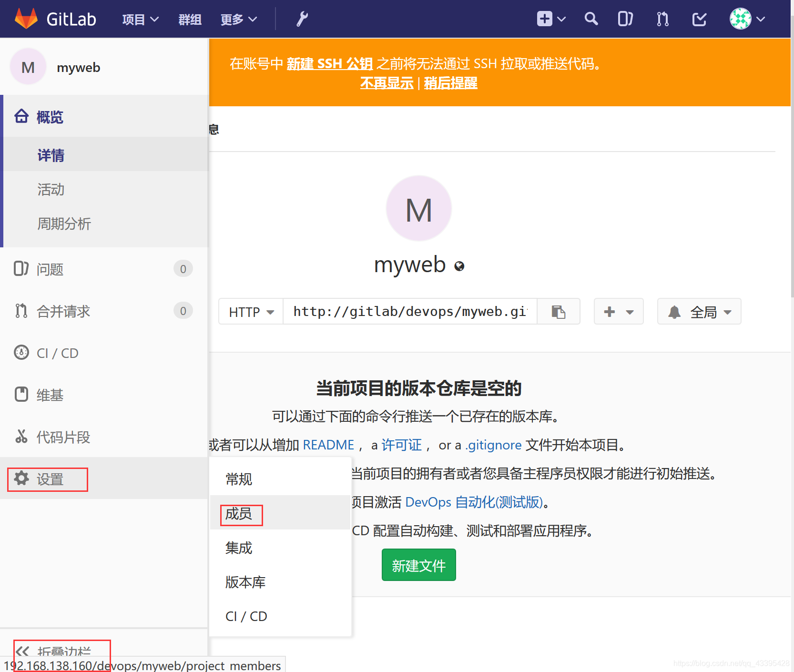The width and height of the screenshot is (794, 672).
Task: Click the GitLab fox logo
Action: click(x=26, y=19)
